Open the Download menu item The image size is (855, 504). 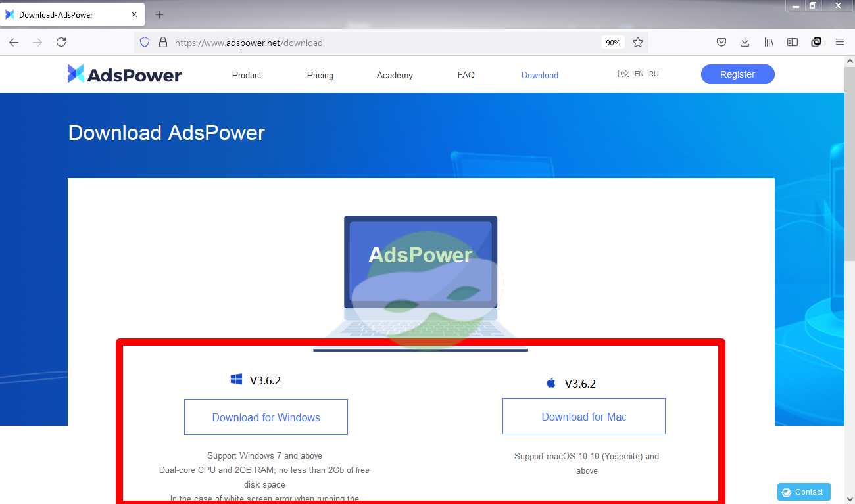pyautogui.click(x=540, y=75)
